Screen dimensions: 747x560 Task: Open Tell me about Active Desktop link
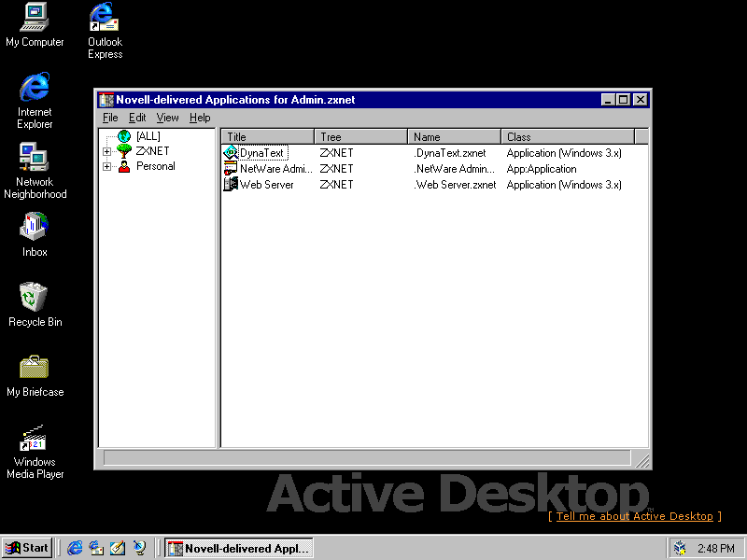point(635,516)
